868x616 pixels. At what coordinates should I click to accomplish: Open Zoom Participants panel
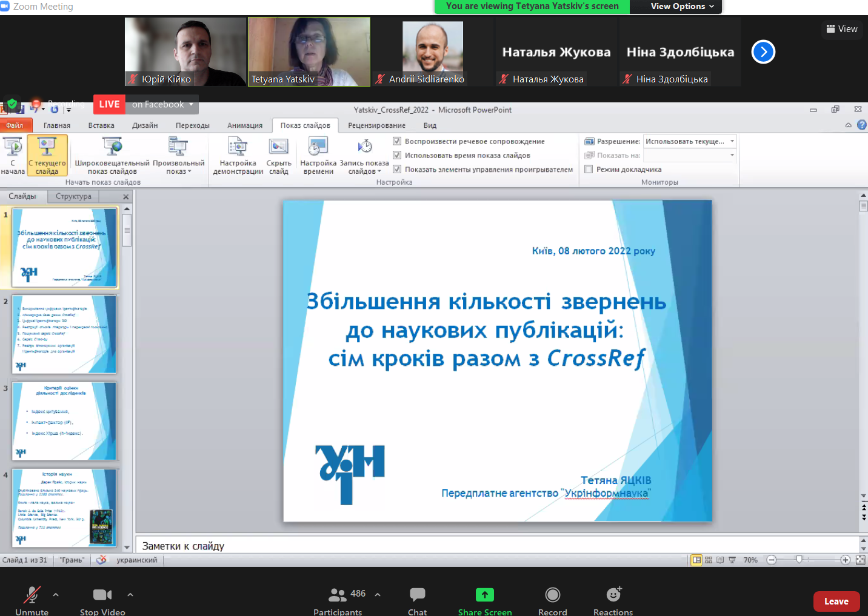[338, 601]
